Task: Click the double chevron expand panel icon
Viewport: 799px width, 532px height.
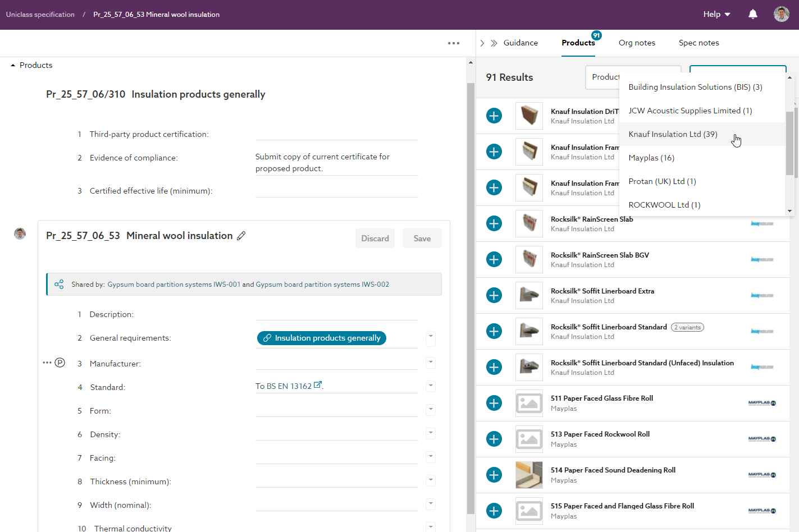Action: coord(494,43)
